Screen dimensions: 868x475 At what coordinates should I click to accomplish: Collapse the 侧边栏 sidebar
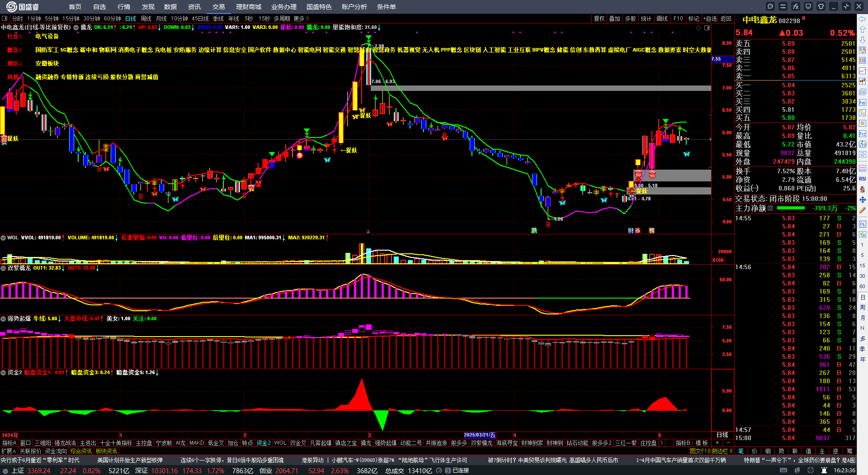[722, 451]
